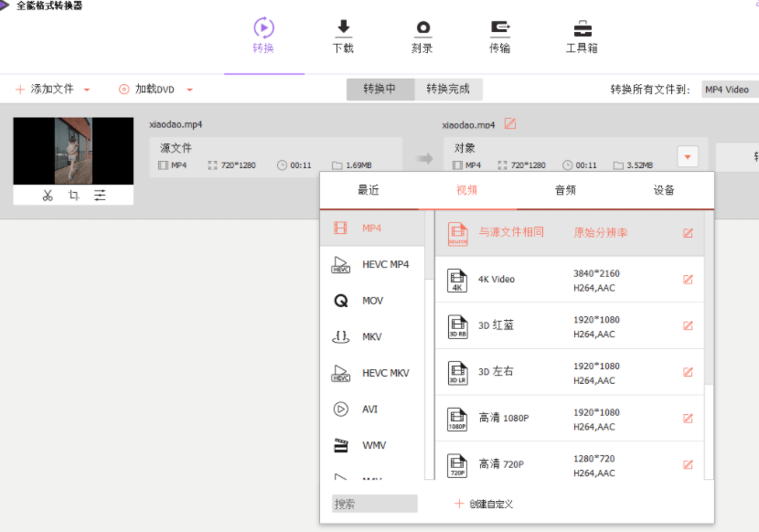Viewport: 759px width, 532px height.
Task: Expand the 加载DVD dropdown arrow
Action: click(x=190, y=90)
